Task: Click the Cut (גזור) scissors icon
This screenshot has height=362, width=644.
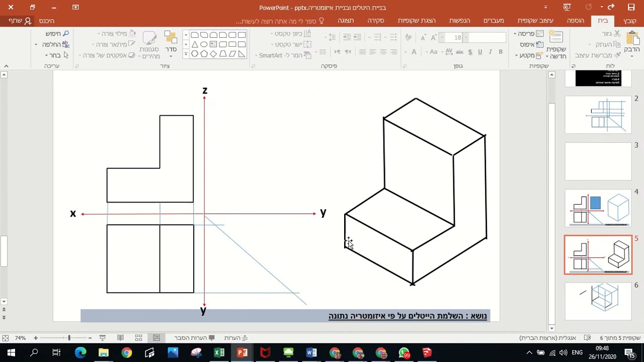Action: [x=617, y=34]
